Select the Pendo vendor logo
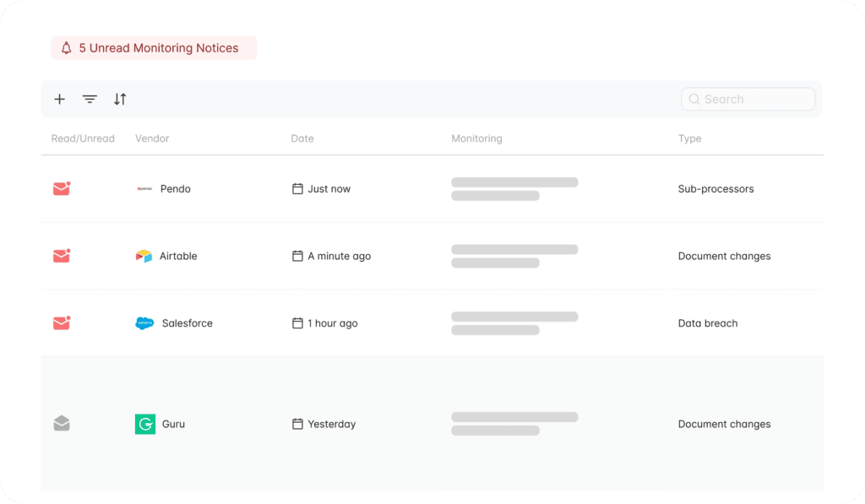865x504 pixels. [x=145, y=188]
